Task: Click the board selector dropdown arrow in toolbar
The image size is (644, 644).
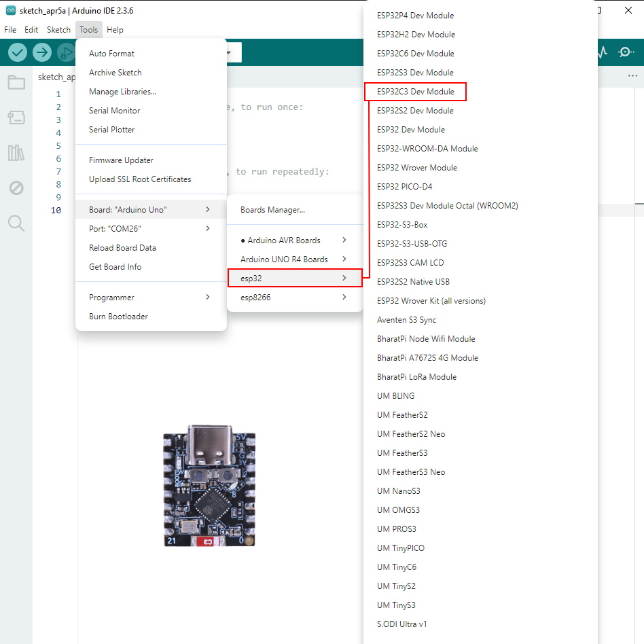Action: click(x=229, y=52)
